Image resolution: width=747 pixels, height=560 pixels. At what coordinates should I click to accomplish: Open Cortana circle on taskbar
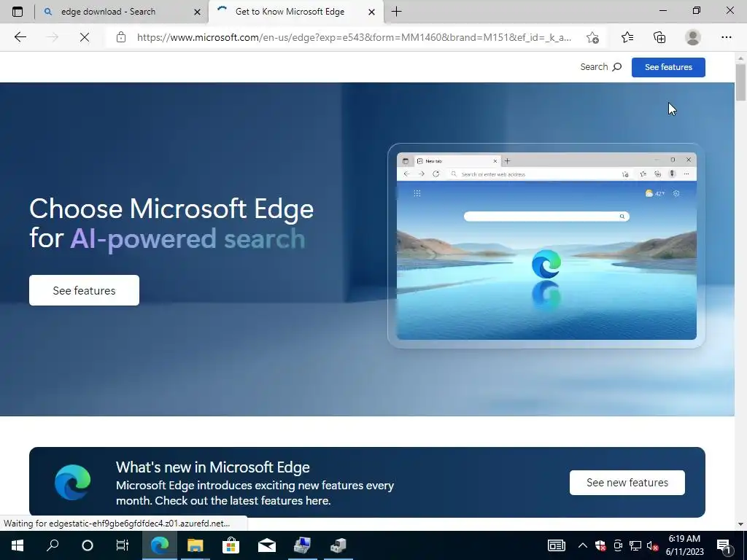[88, 545]
